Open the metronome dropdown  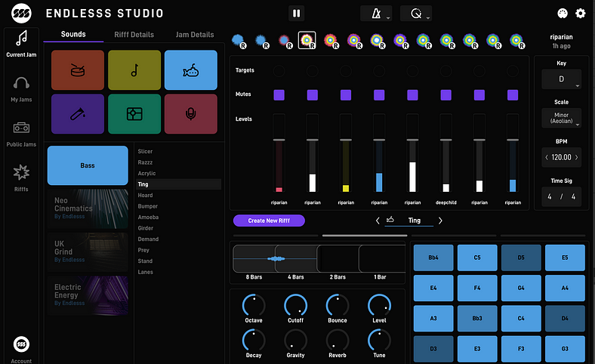pyautogui.click(x=376, y=14)
